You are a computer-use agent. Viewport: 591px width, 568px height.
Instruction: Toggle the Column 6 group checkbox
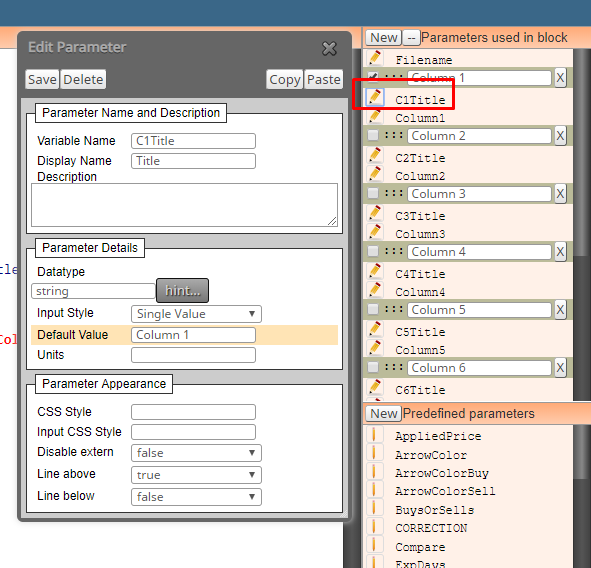373,367
